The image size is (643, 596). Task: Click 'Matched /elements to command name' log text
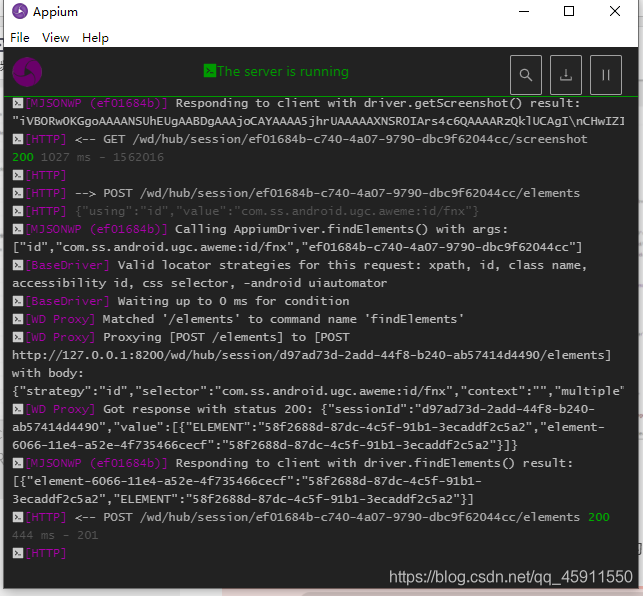tap(283, 319)
